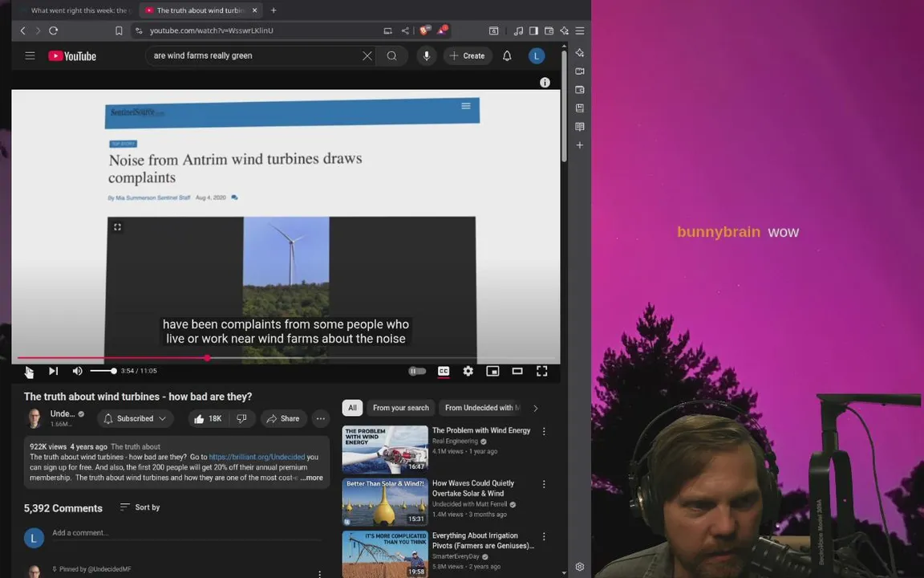The height and width of the screenshot is (578, 924).
Task: Open How Waves Could Quietly Overtake title
Action: [x=473, y=488]
